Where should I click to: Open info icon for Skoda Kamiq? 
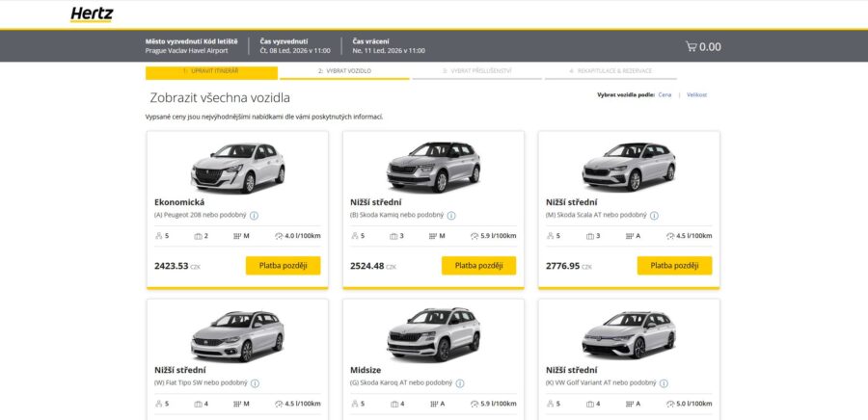451,216
